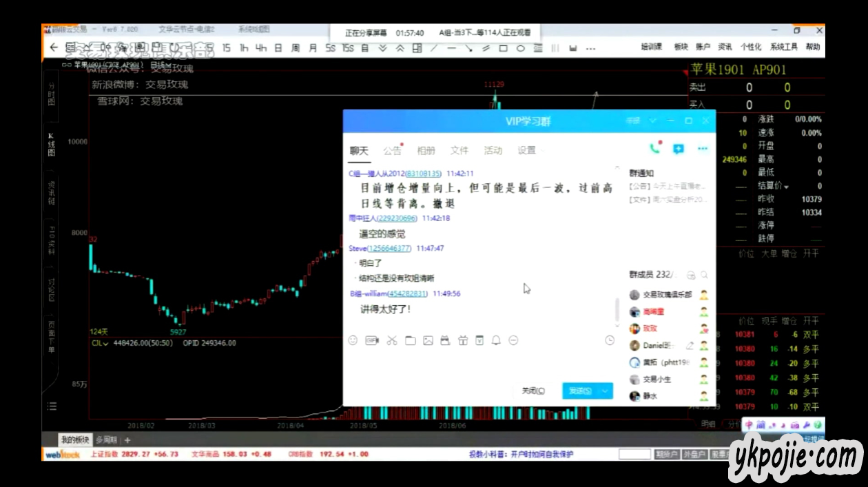
Task: Expand the send button dropdown arrow
Action: click(605, 391)
